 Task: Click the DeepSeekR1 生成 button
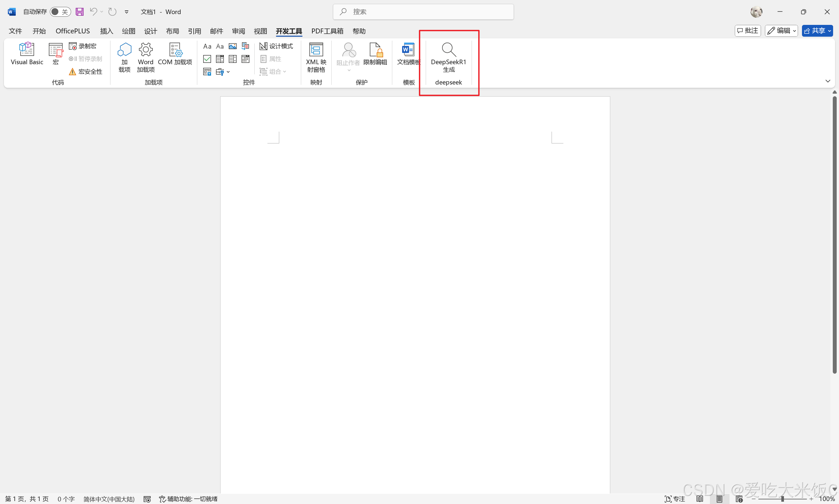click(448, 57)
